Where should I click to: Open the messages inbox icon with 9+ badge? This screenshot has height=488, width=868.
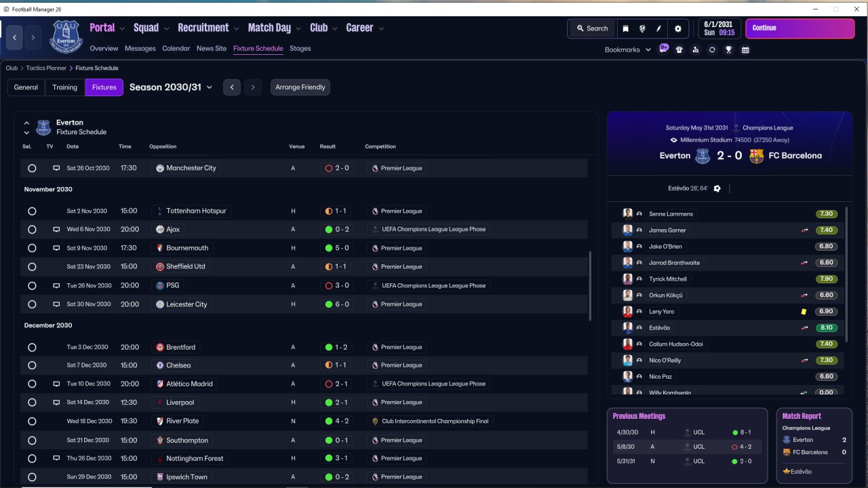[x=664, y=49]
